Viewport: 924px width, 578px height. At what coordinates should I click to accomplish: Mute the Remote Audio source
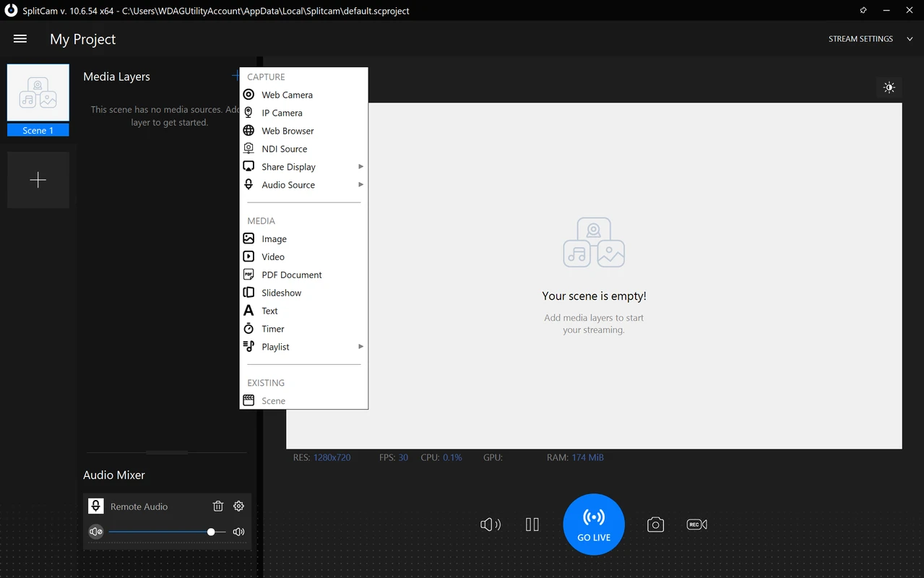(96, 532)
